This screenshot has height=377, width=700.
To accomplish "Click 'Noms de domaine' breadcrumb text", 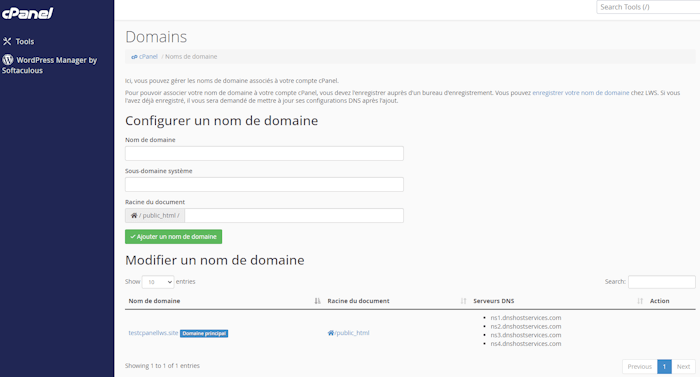I will click(x=191, y=57).
